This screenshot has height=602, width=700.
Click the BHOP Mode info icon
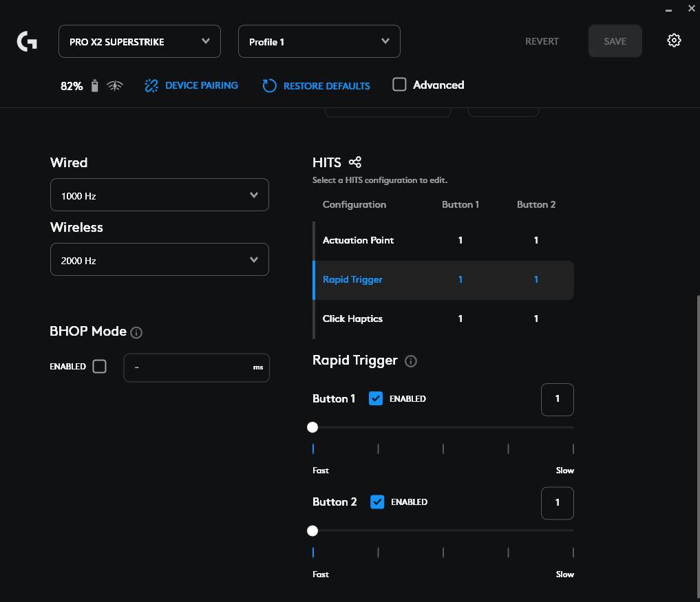[136, 333]
